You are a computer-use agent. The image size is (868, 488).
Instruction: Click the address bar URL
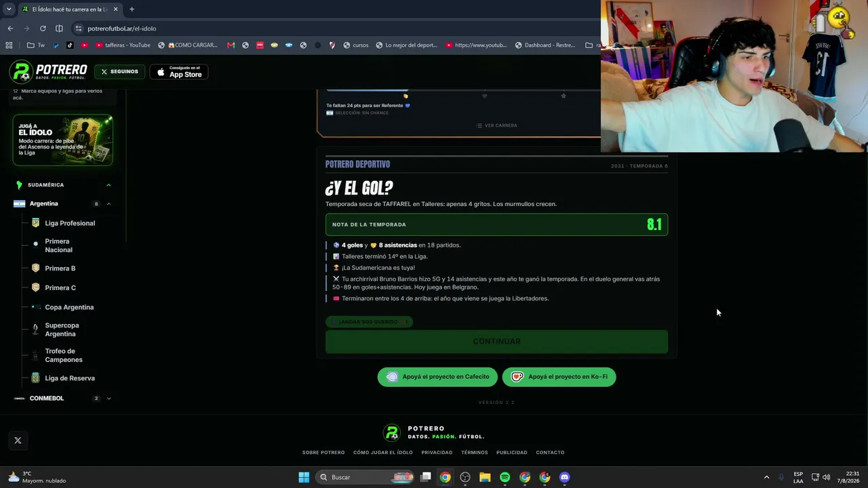click(x=122, y=28)
